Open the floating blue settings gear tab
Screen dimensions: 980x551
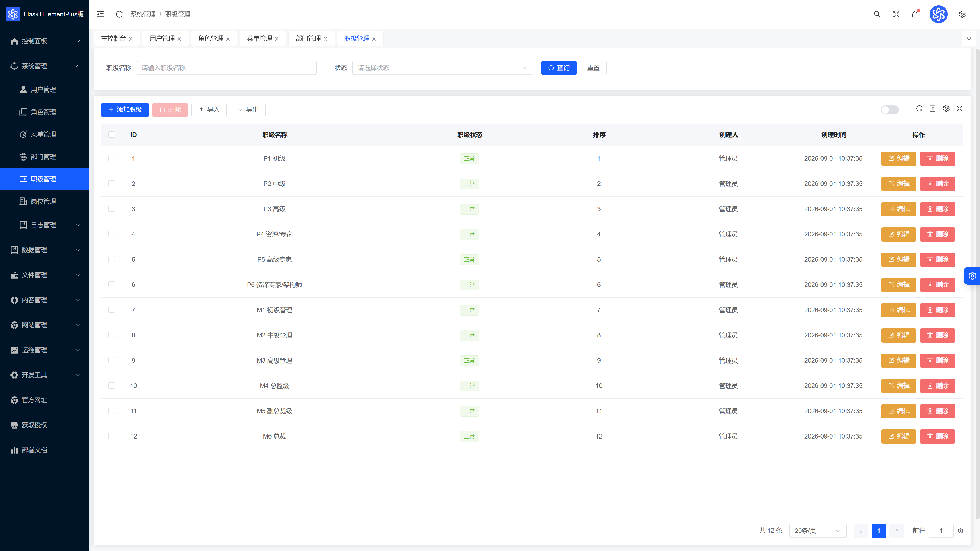(x=972, y=276)
